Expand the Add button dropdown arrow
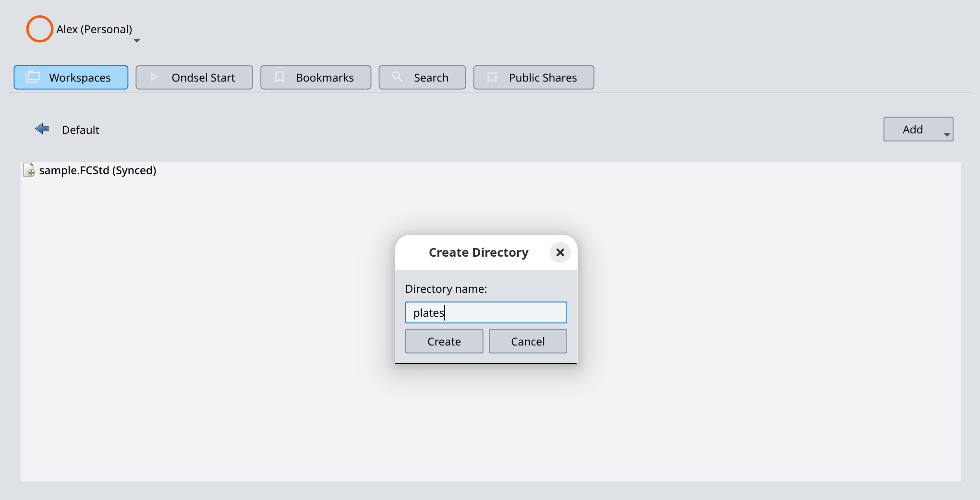 coord(947,135)
